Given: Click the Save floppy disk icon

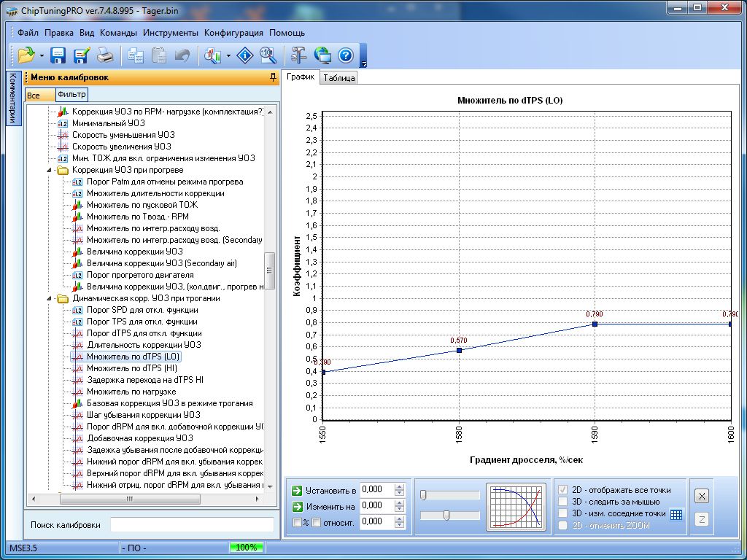Looking at the screenshot, I should 58,55.
